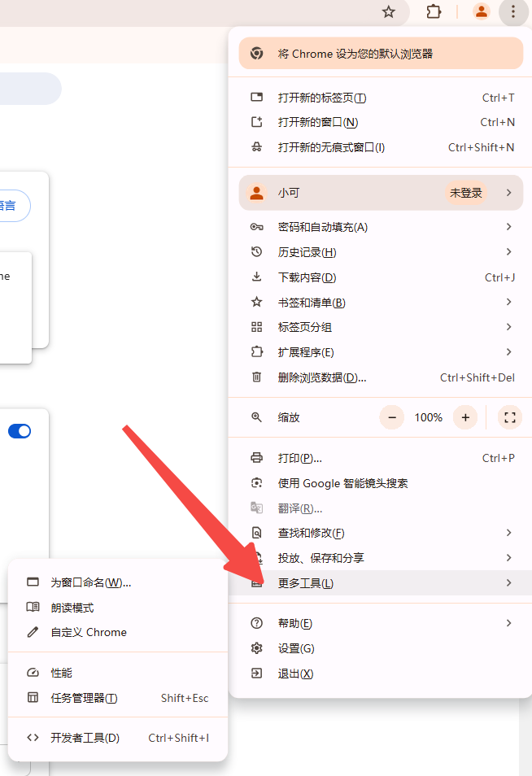Viewport: 532px width, 776px height.
Task: Click the bookmark star in the address bar
Action: click(389, 12)
